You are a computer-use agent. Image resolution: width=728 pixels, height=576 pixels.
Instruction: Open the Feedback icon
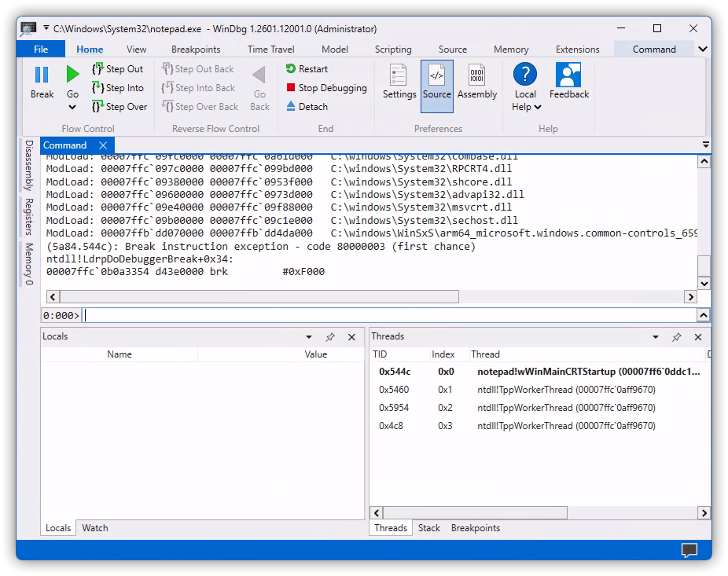[568, 76]
